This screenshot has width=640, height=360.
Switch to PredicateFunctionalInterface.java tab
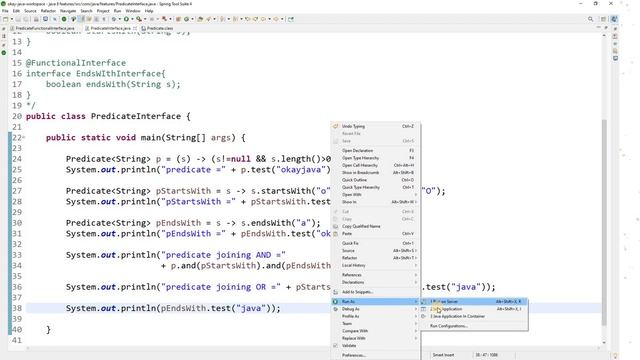pos(42,28)
